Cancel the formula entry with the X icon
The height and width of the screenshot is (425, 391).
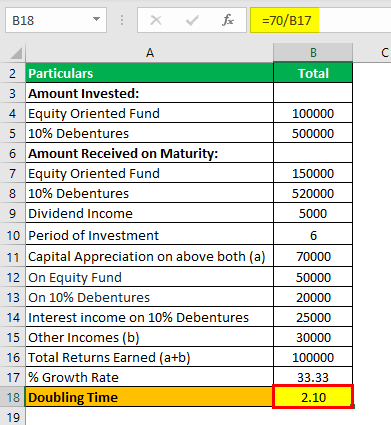156,20
